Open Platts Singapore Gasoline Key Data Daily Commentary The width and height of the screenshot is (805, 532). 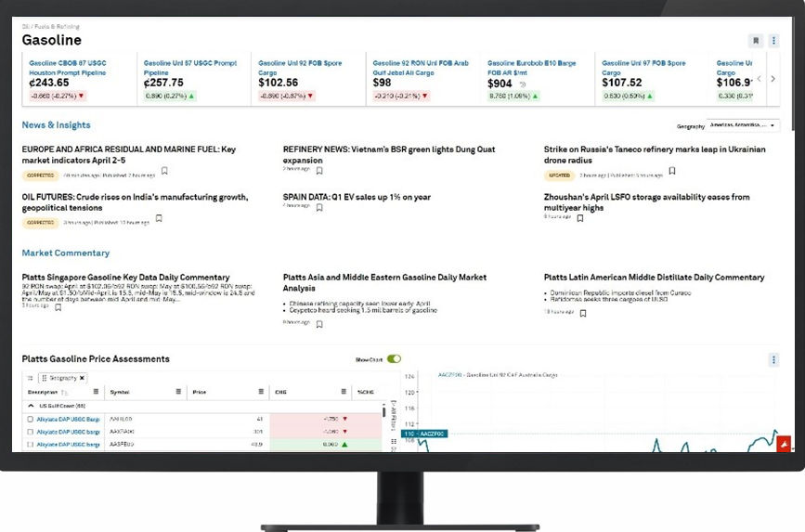125,278
